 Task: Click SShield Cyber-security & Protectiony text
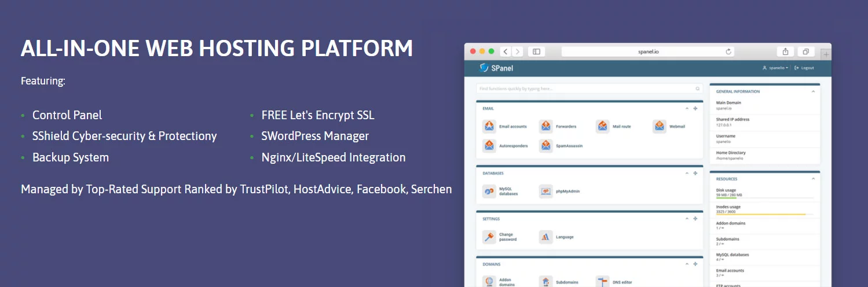pyautogui.click(x=124, y=136)
